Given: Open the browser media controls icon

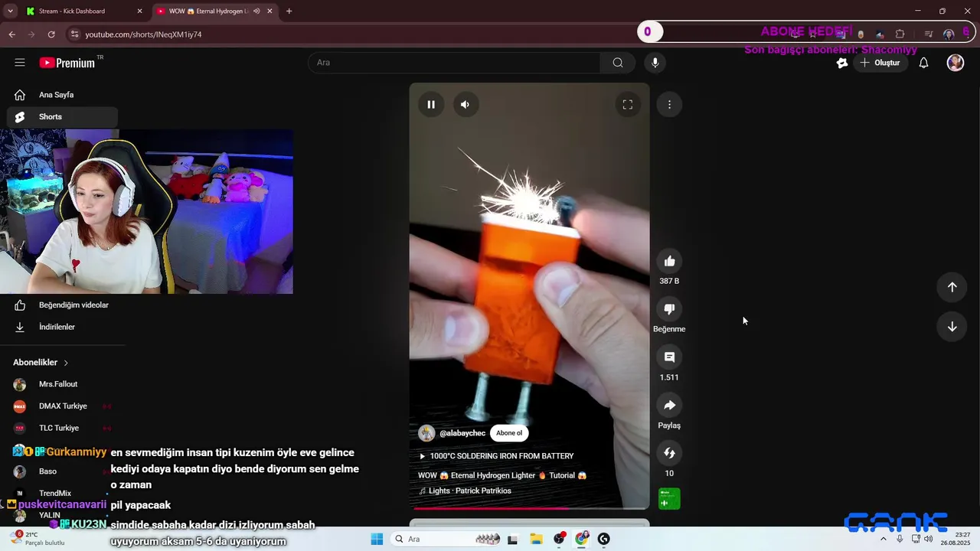Looking at the screenshot, I should click(x=929, y=34).
